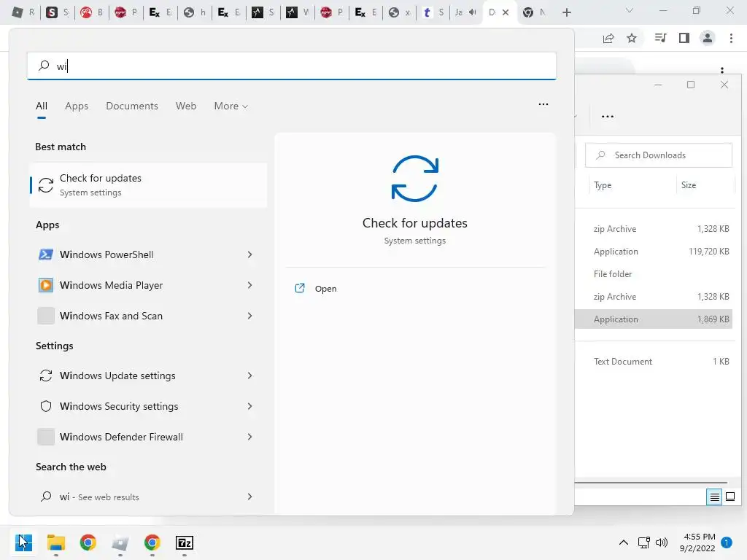
Task: Open the clock showing 4:55 PM
Action: click(x=697, y=542)
